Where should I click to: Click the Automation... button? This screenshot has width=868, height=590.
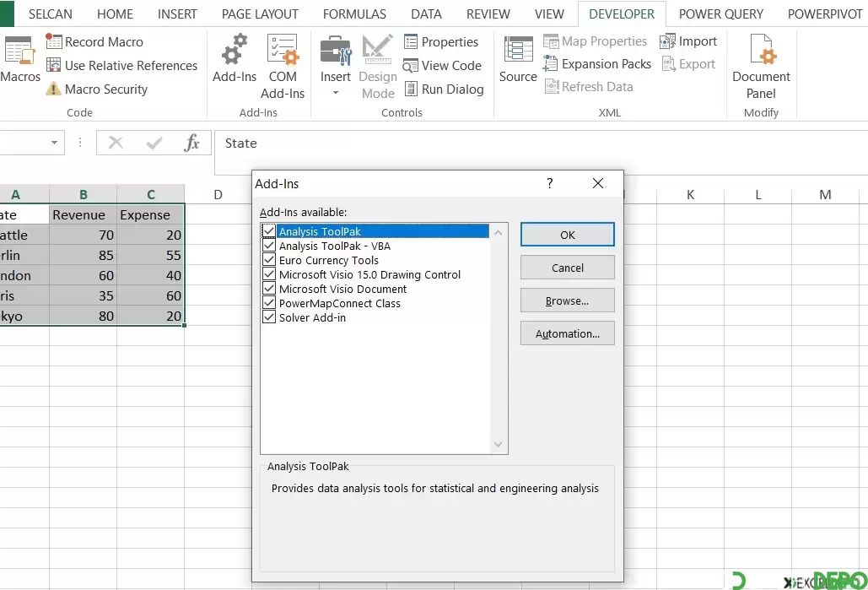click(568, 333)
